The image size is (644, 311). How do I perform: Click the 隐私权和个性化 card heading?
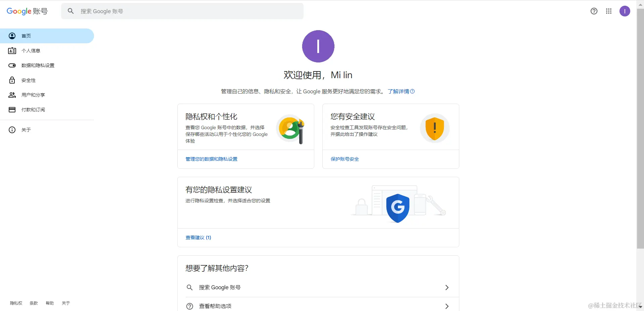212,116
